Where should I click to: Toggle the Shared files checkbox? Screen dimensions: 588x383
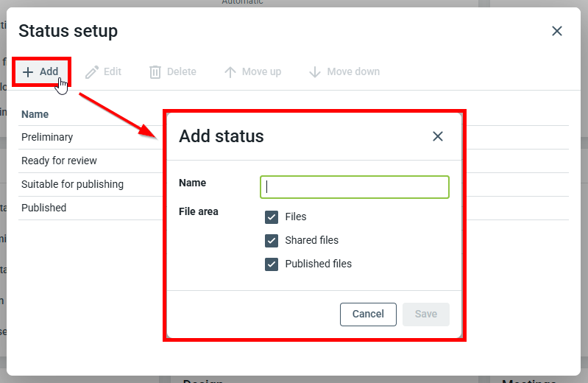click(272, 240)
